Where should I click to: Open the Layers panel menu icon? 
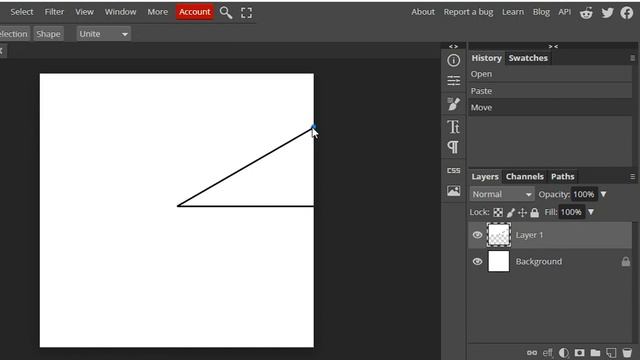point(633,177)
